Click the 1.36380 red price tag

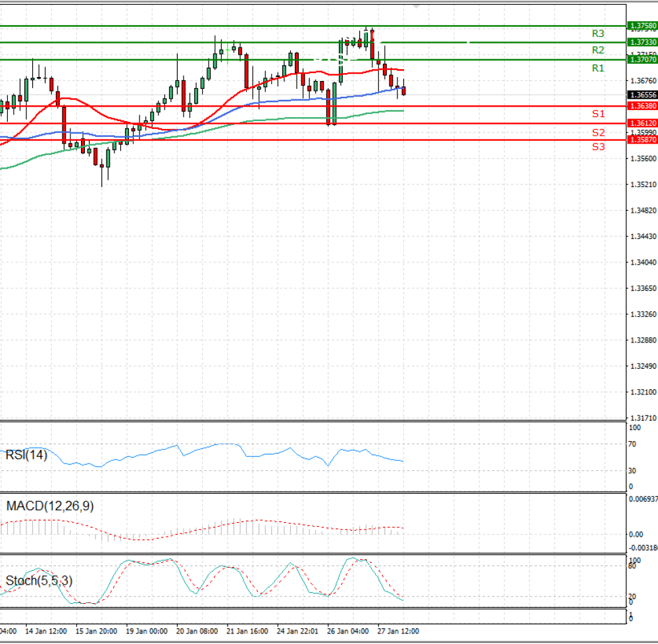[642, 106]
